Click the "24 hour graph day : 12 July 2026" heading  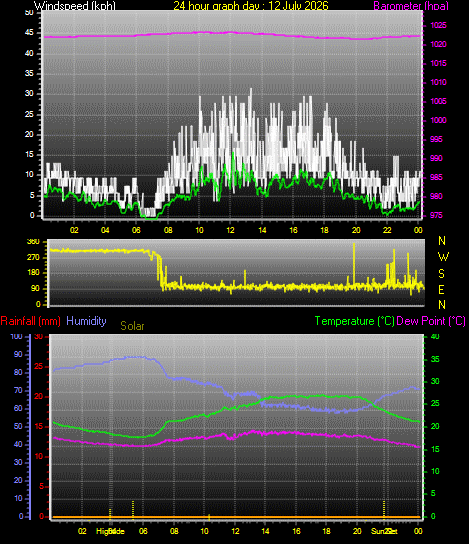click(251, 6)
